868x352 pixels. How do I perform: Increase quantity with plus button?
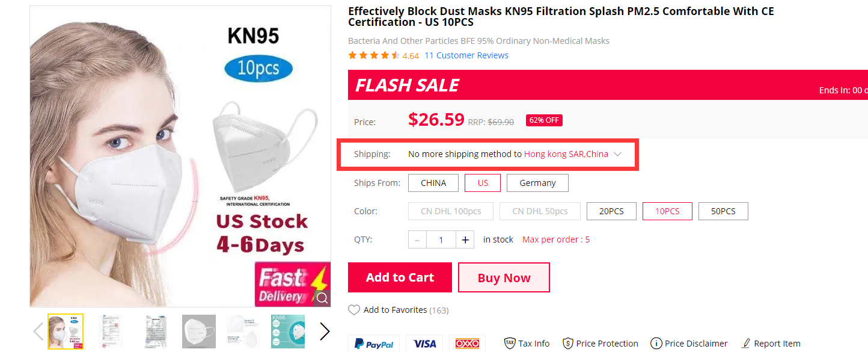tap(465, 239)
